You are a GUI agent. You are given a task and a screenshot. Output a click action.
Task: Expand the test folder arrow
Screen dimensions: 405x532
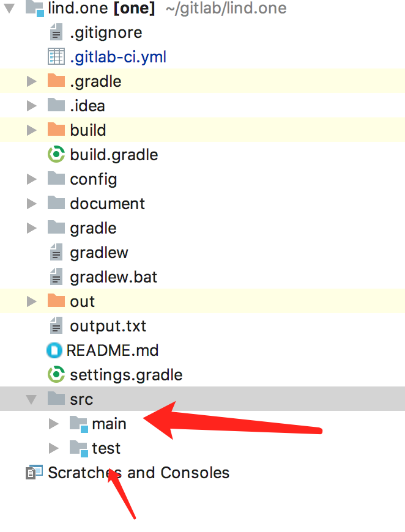click(x=54, y=448)
